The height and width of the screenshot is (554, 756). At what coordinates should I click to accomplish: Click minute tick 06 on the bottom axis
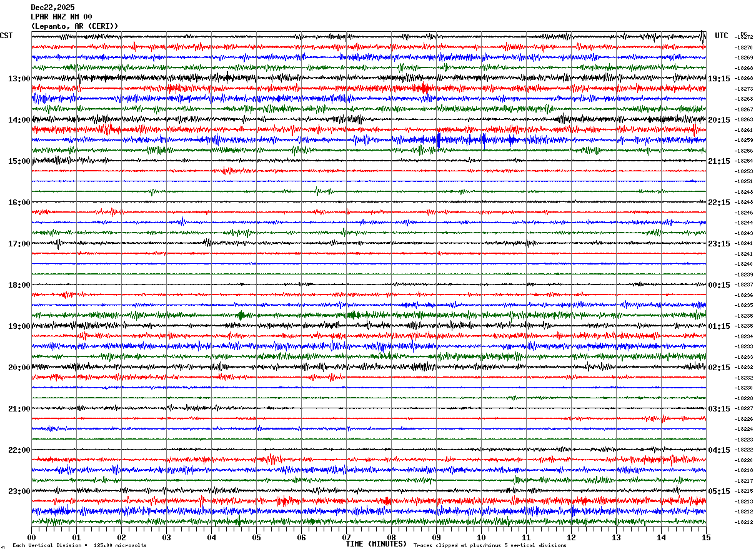pos(301,537)
